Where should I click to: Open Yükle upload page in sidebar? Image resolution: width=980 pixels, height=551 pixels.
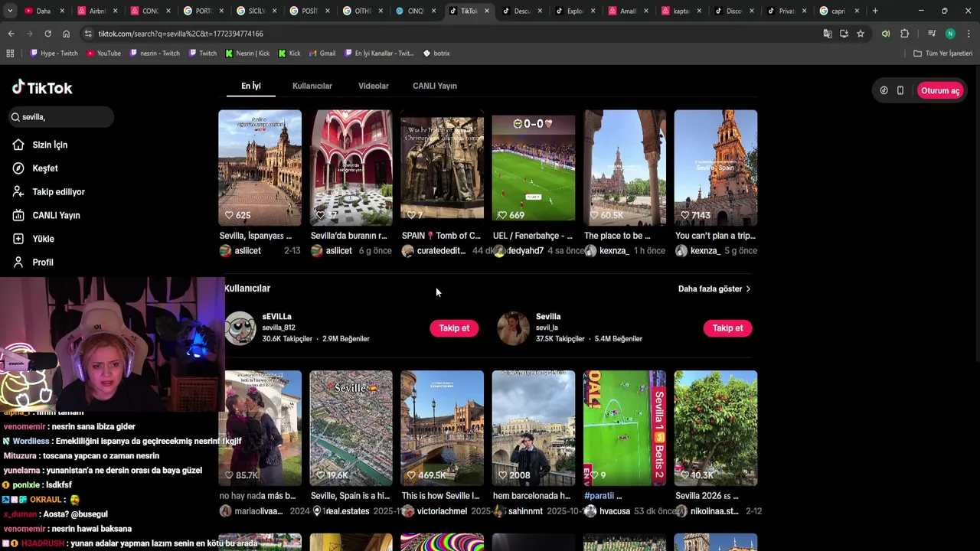33,239
